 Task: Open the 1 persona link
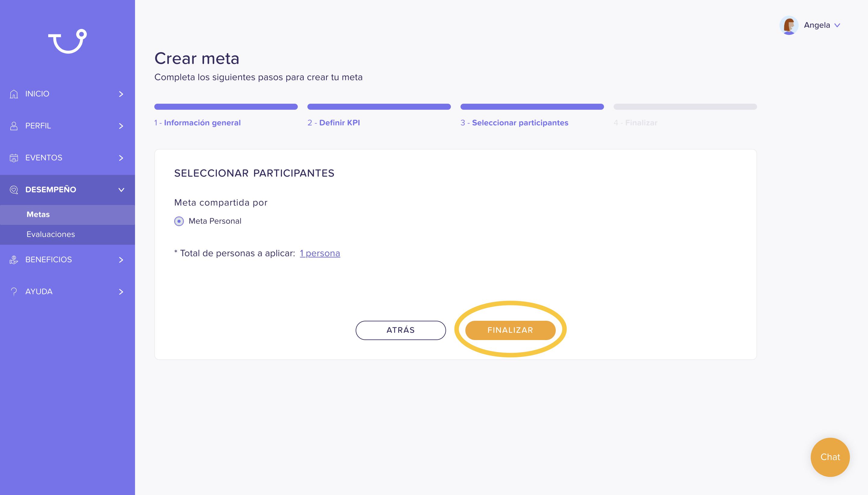pos(320,253)
